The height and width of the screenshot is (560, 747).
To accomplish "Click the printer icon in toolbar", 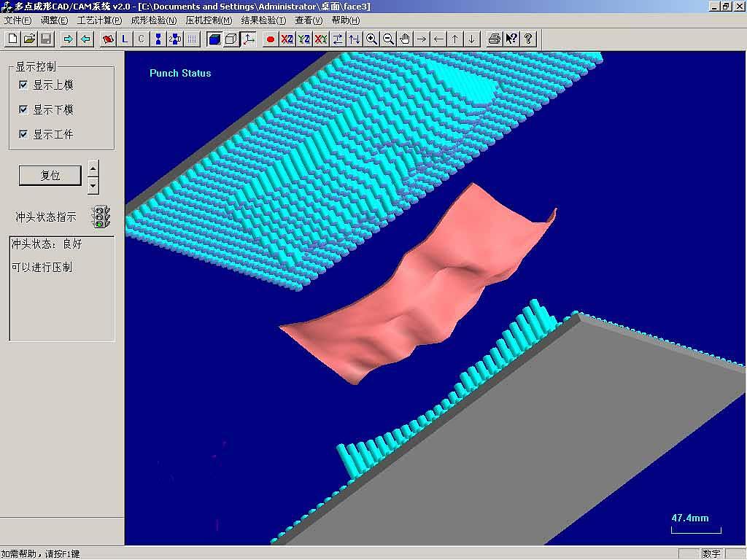I will click(495, 39).
